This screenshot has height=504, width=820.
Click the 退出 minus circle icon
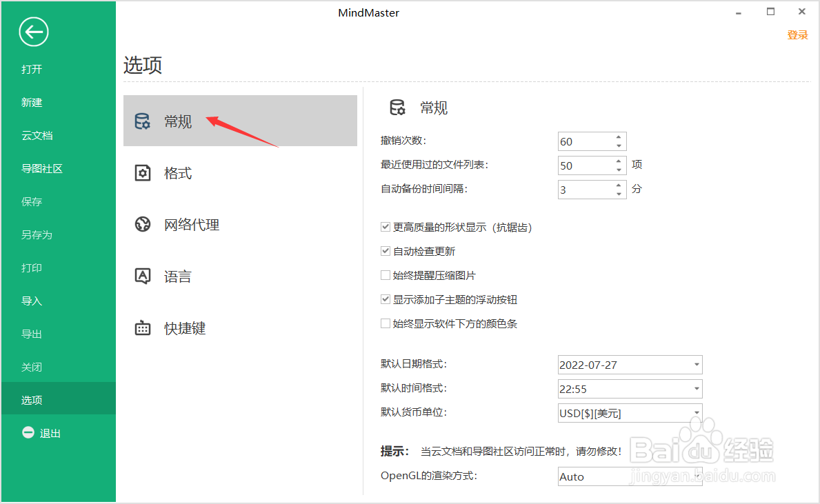click(x=28, y=432)
